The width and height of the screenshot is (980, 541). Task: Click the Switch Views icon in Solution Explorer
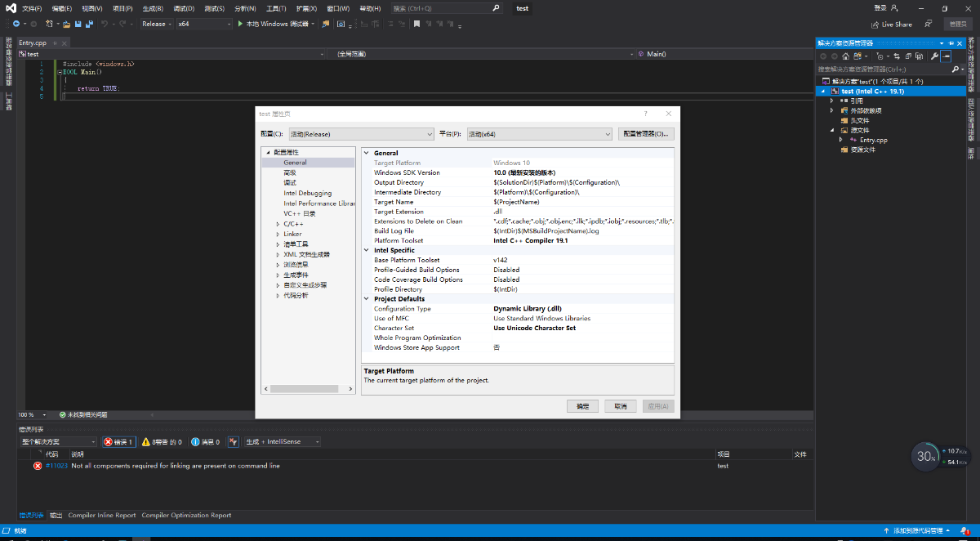tap(857, 56)
